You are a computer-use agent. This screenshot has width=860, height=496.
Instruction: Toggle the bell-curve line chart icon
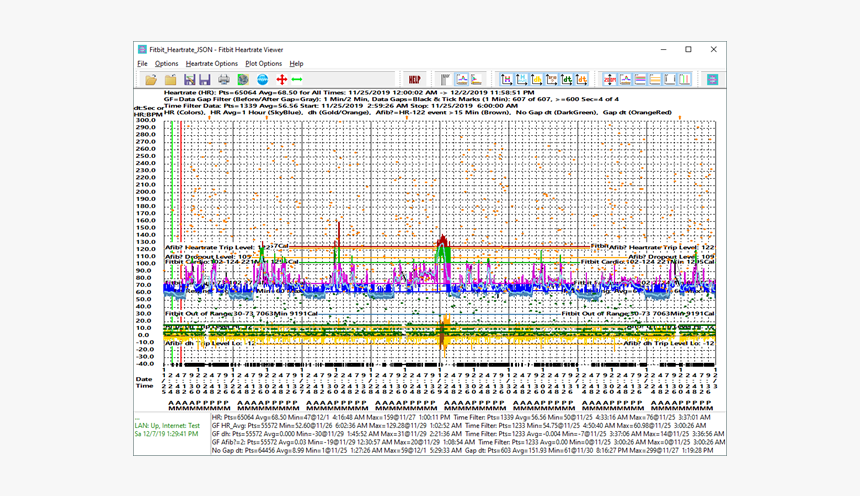click(x=462, y=80)
